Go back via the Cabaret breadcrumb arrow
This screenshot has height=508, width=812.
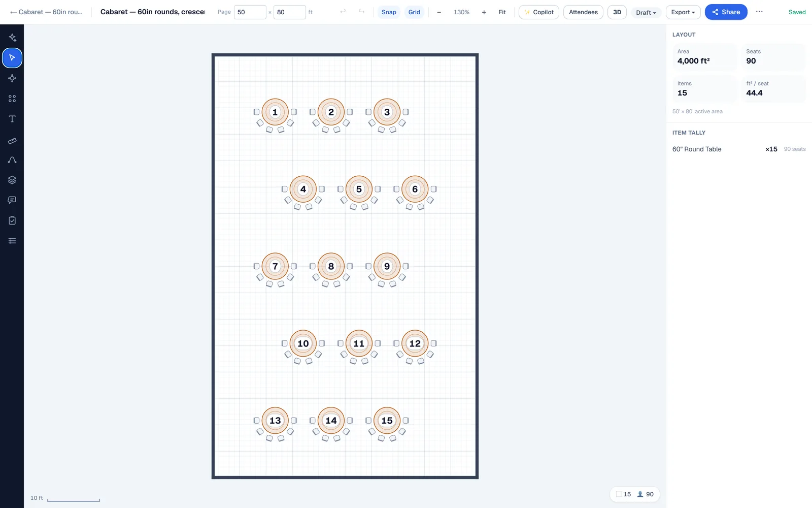[x=46, y=12]
